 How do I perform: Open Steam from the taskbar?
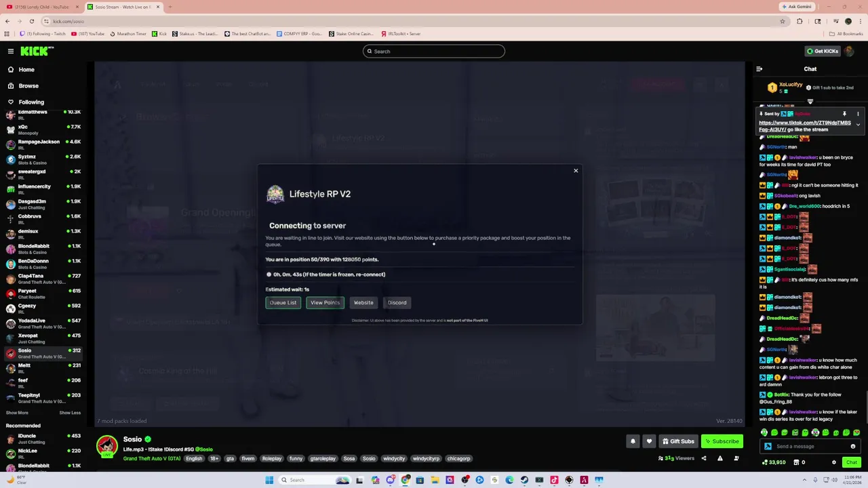tap(524, 480)
